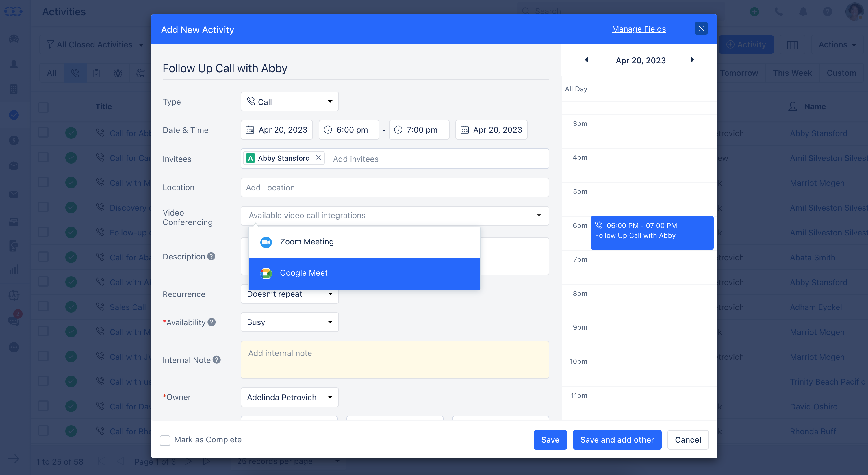This screenshot has width=868, height=475.
Task: Click the previous day arrow in calendar
Action: [x=586, y=60]
